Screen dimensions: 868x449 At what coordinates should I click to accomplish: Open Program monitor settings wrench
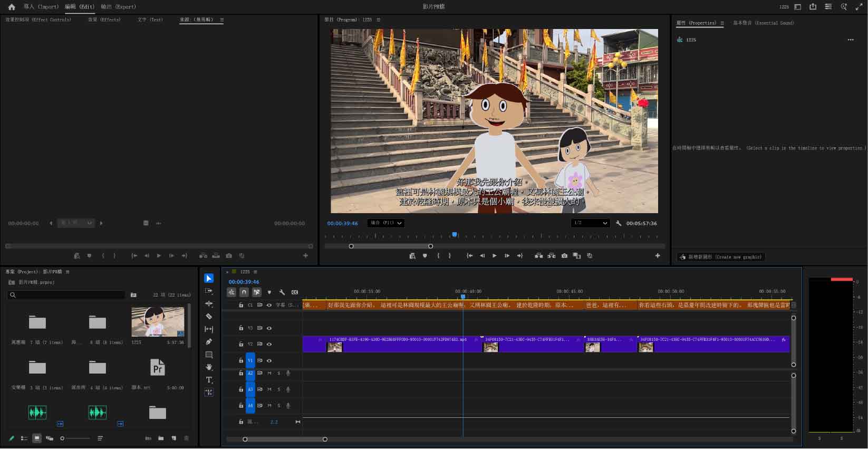point(619,223)
